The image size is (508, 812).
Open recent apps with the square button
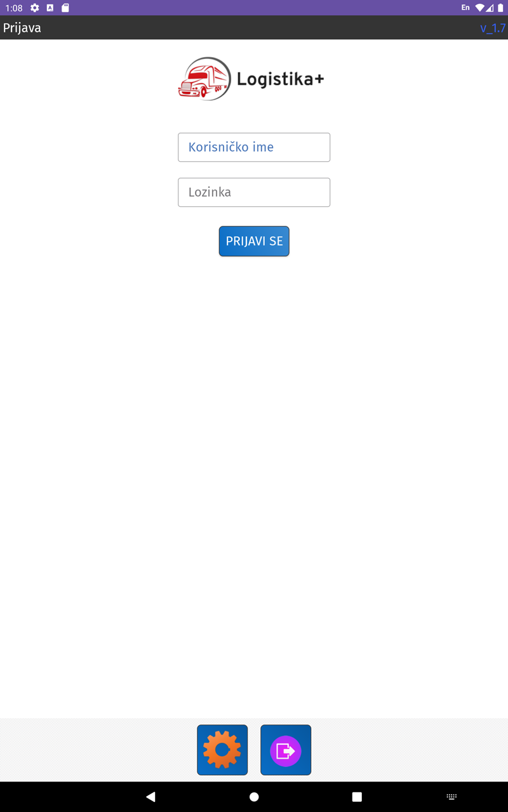click(357, 797)
